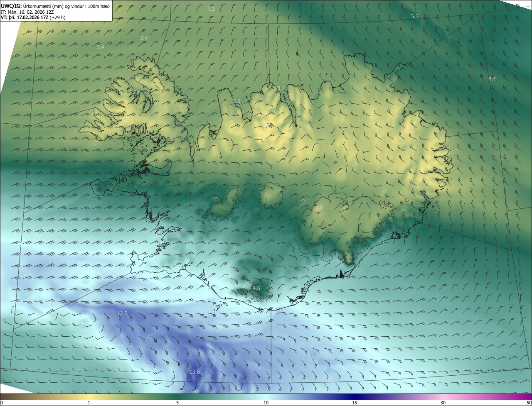Click the color scale tick label 1
The image size is (532, 406).
tap(89, 403)
